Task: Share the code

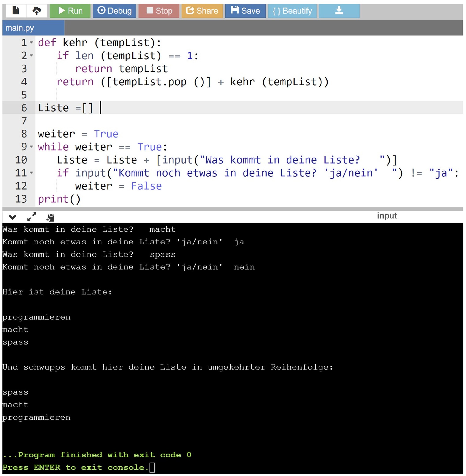Action: (202, 11)
